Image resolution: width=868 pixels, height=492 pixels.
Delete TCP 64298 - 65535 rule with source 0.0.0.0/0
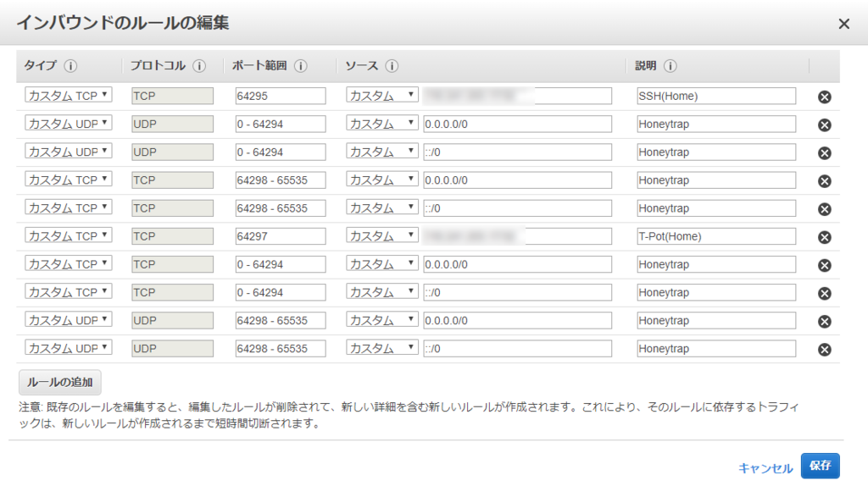coord(824,181)
